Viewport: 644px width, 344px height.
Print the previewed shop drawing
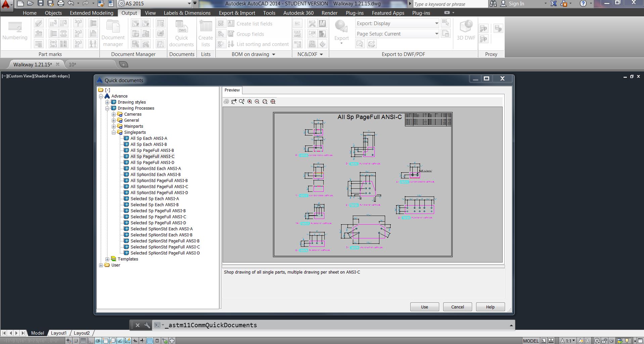(x=226, y=102)
